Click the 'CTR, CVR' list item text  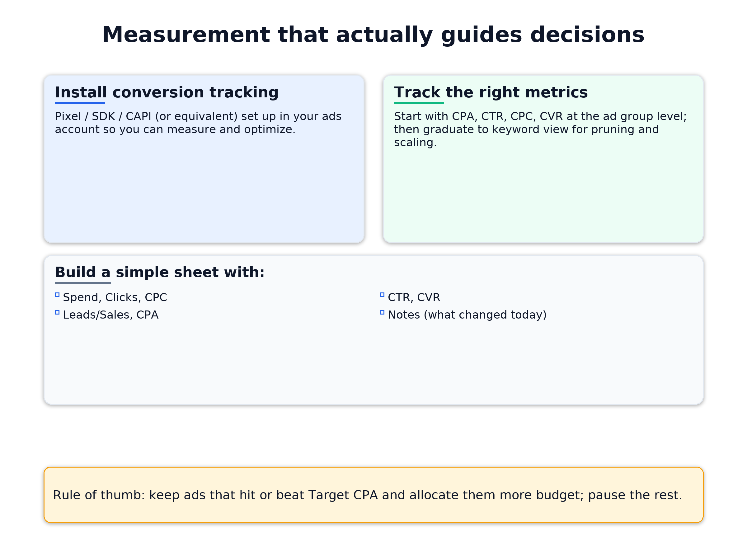(414, 297)
